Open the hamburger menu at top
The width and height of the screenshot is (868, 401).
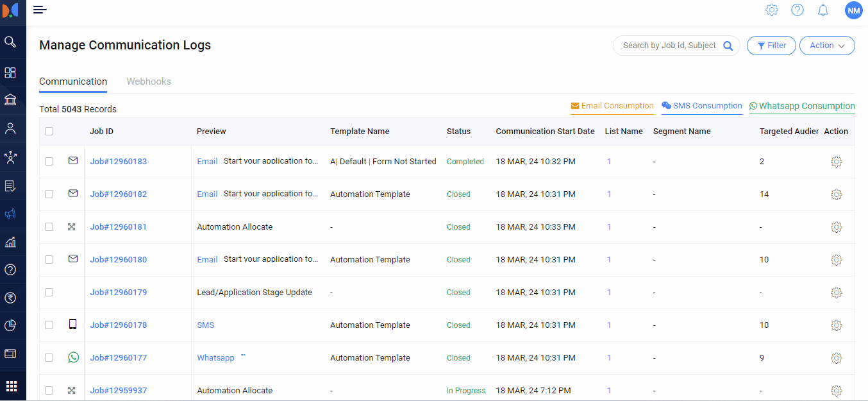tap(40, 10)
